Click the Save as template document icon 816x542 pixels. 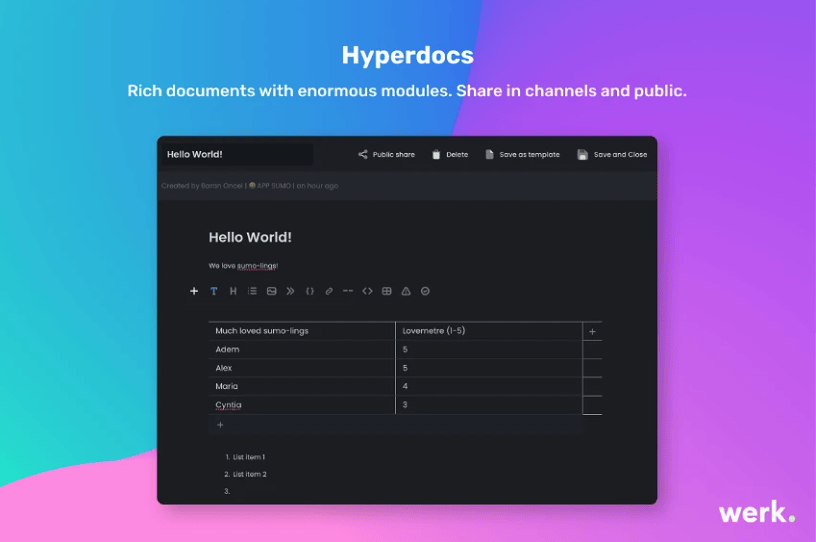pos(489,154)
